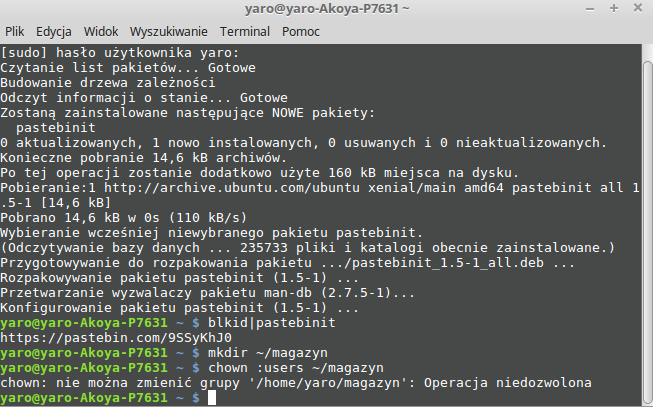Screen dimensions: 653x407
Task: Click 'Pobrano 14,6 kB w 0s (110 kB/s)' line
Action: pos(124,218)
